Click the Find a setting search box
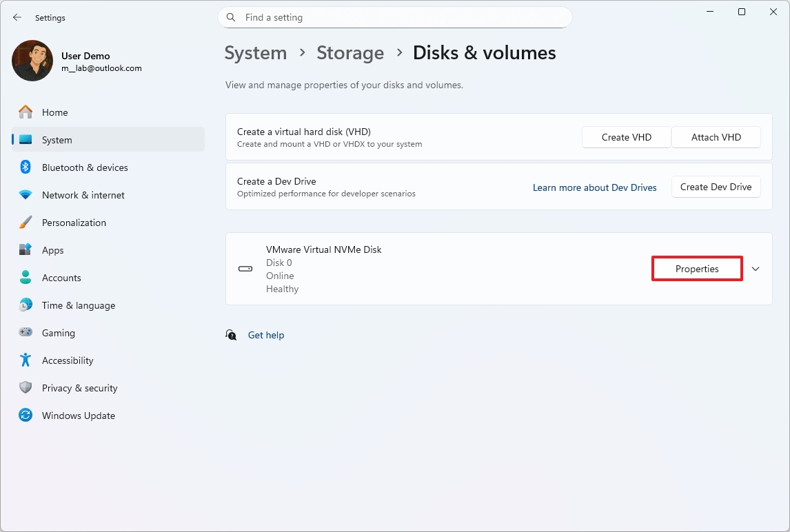Screen dimensions: 790x532 tap(394, 17)
